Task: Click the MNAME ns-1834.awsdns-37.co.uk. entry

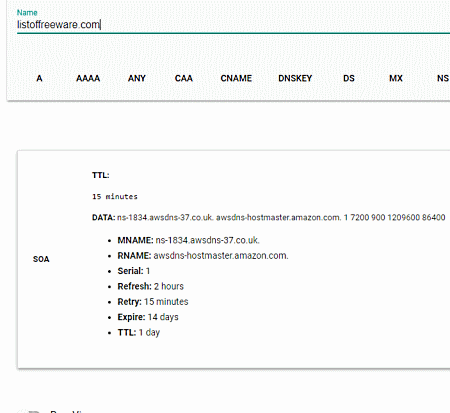Action: [188, 240]
